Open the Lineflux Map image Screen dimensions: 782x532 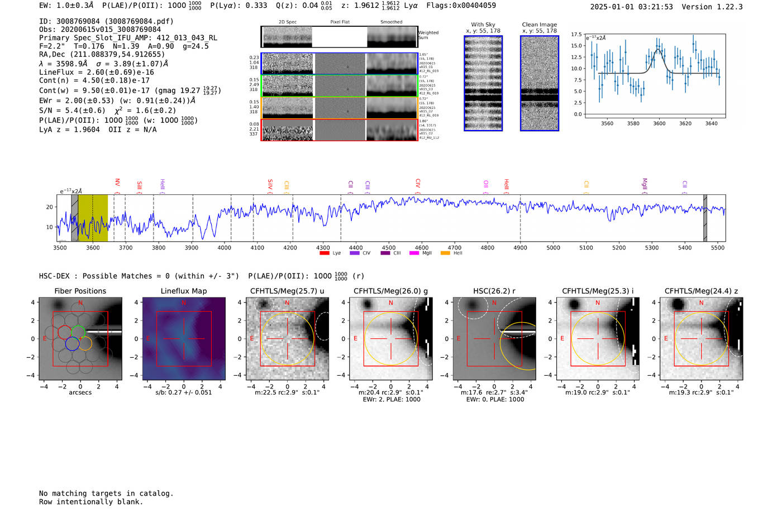(x=184, y=339)
